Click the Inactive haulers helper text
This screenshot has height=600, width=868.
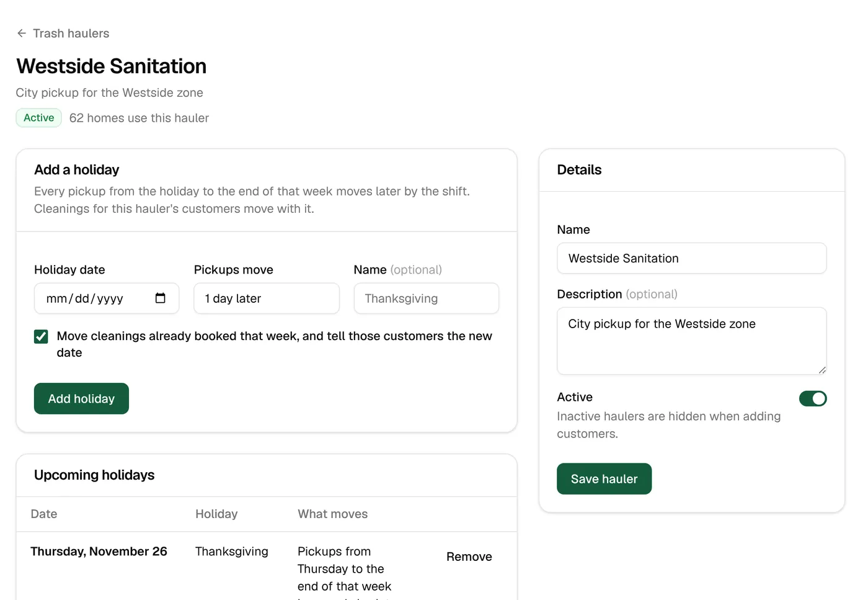[x=669, y=425]
